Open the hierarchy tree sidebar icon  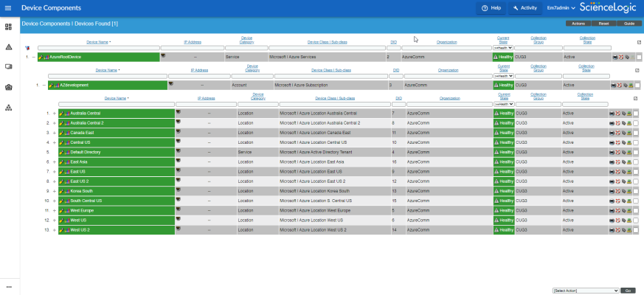pyautogui.click(x=8, y=108)
